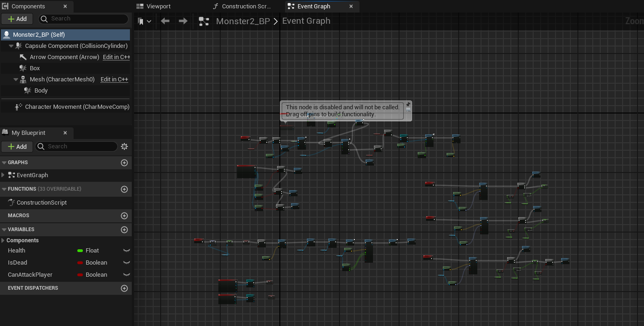Open My Blueprint settings gear
This screenshot has height=326, width=644.
[124, 146]
